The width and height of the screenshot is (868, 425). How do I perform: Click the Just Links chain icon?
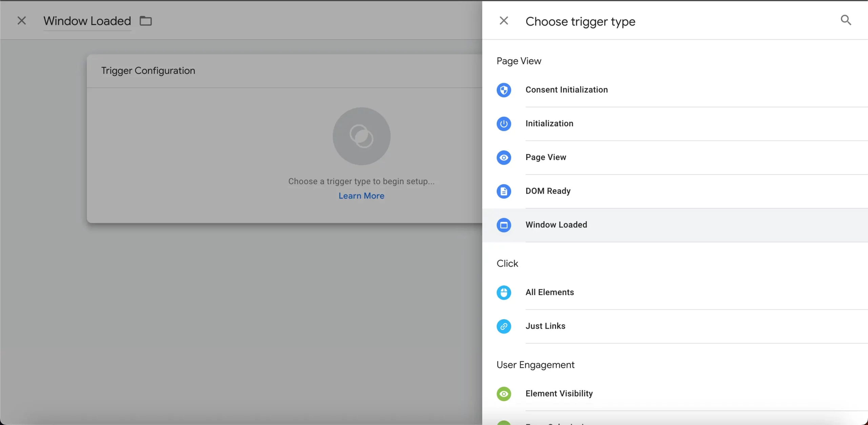tap(504, 326)
